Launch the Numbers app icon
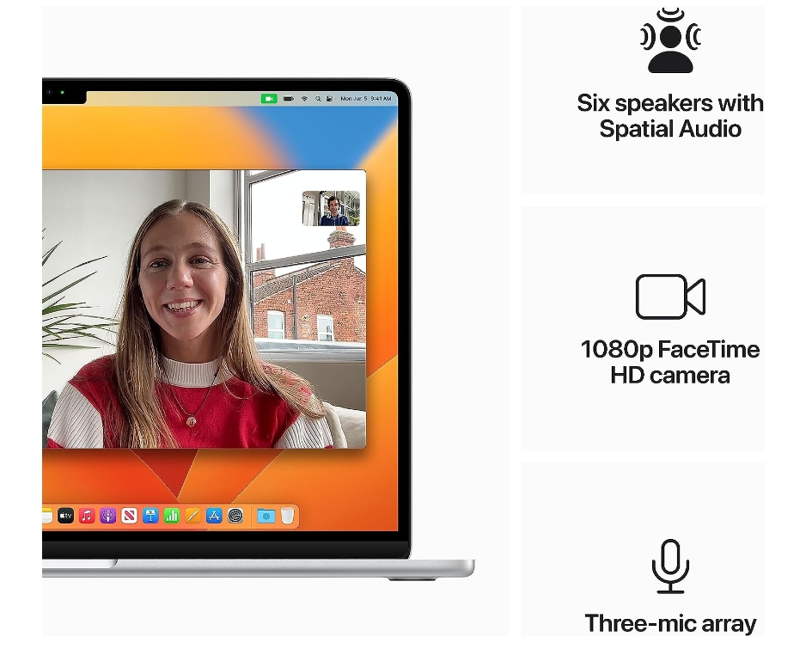The image size is (812, 649). (172, 516)
